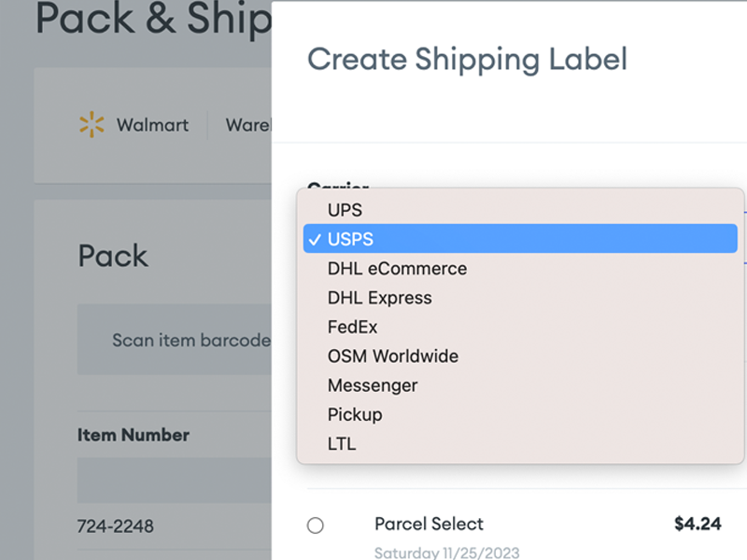Image resolution: width=747 pixels, height=560 pixels.
Task: Choose Messenger in the dropdown list
Action: tap(520, 385)
